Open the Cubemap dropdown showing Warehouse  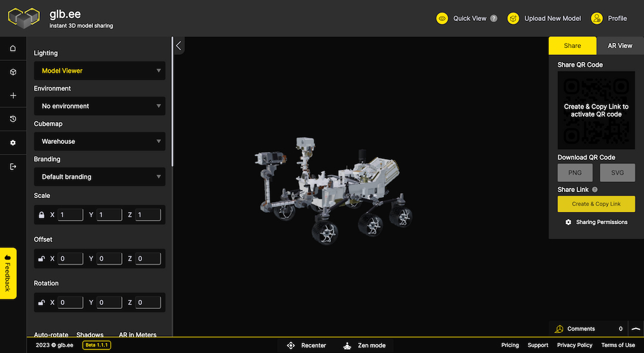100,142
